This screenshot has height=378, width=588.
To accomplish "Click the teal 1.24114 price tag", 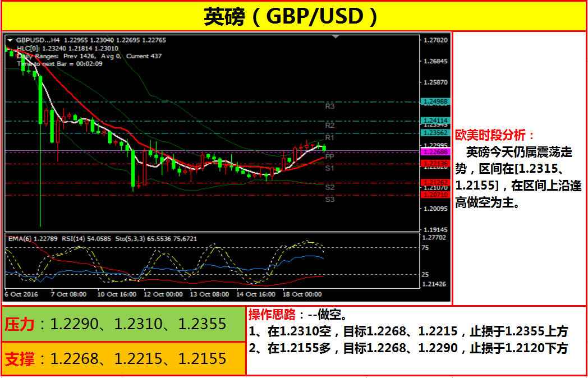I will (x=435, y=121).
